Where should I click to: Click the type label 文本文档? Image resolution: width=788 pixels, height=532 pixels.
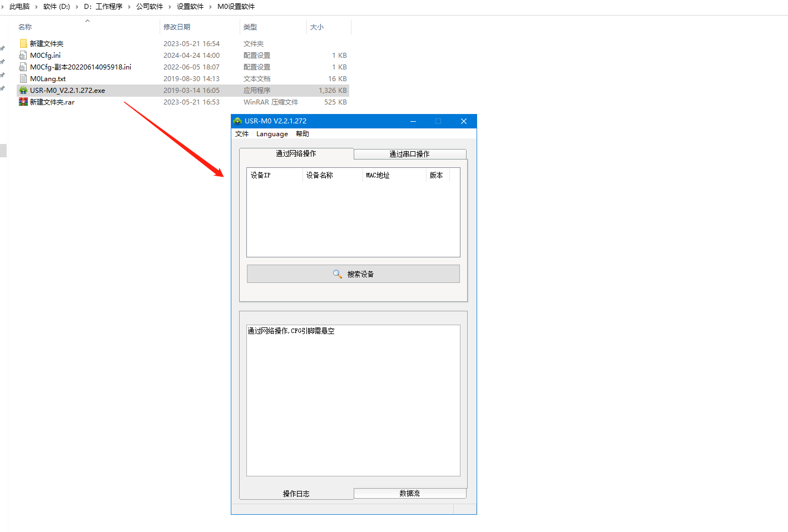(257, 78)
